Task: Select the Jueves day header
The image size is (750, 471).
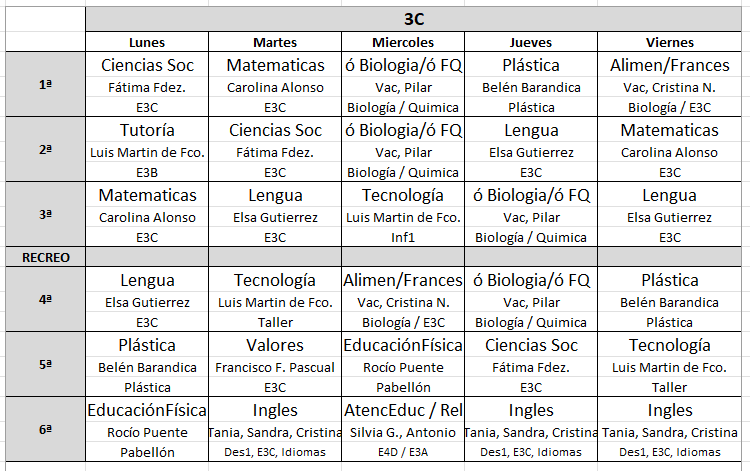Action: (531, 43)
